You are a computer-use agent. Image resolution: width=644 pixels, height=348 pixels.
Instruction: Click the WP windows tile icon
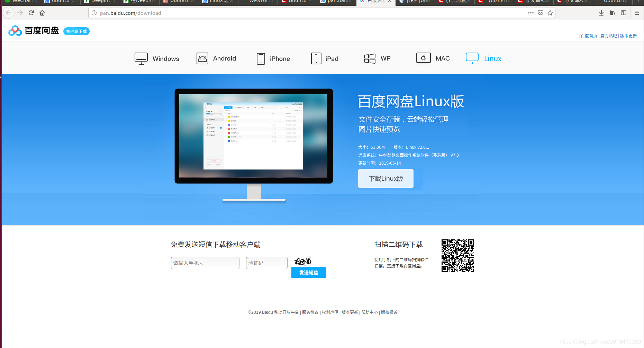370,58
